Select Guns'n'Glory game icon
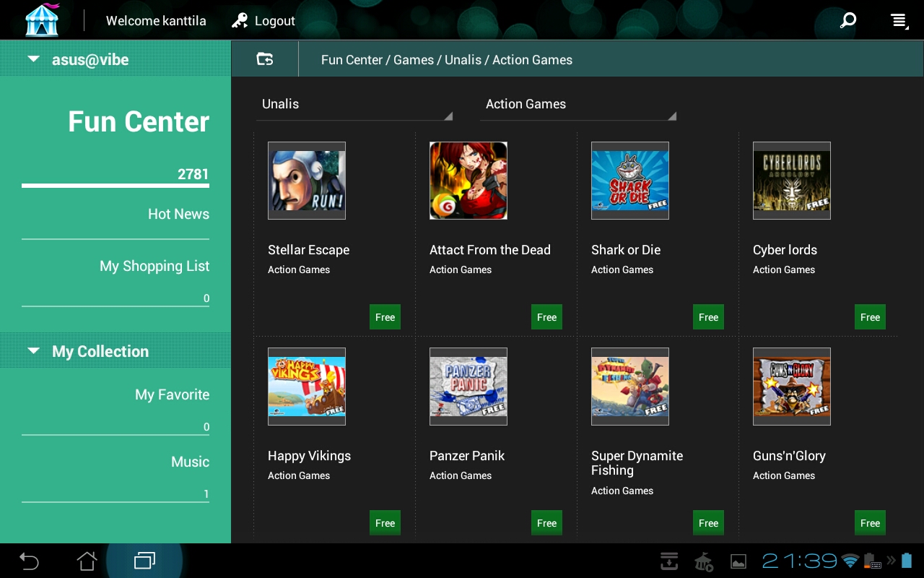This screenshot has width=924, height=578. (x=792, y=387)
